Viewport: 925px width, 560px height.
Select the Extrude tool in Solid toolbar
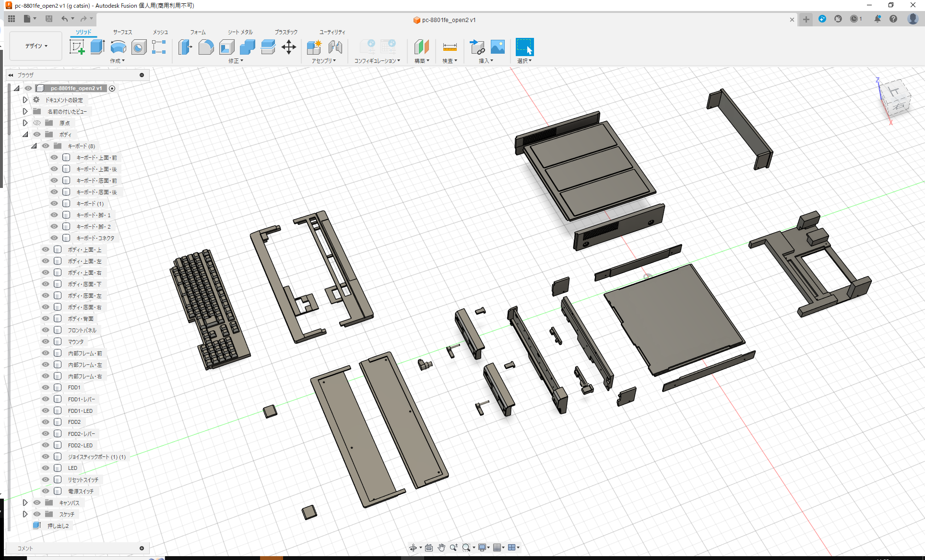pos(97,47)
